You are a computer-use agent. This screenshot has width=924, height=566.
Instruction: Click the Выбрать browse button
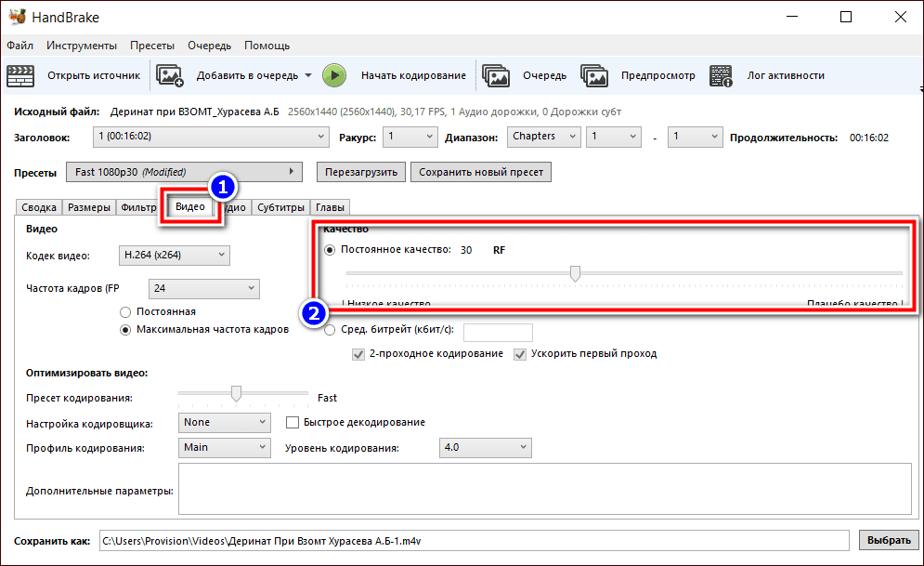[889, 540]
